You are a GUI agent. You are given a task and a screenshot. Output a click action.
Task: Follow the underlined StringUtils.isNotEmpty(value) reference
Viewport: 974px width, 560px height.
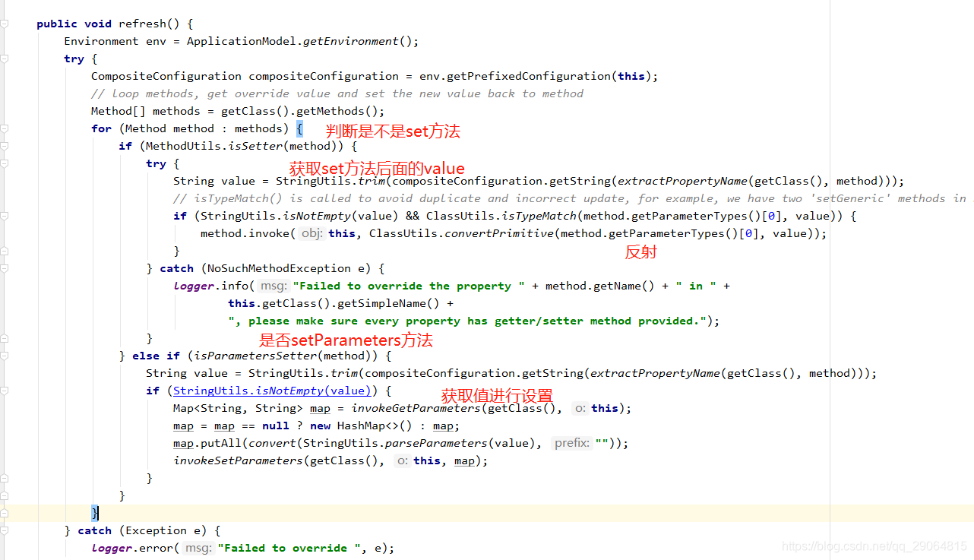coord(272,391)
